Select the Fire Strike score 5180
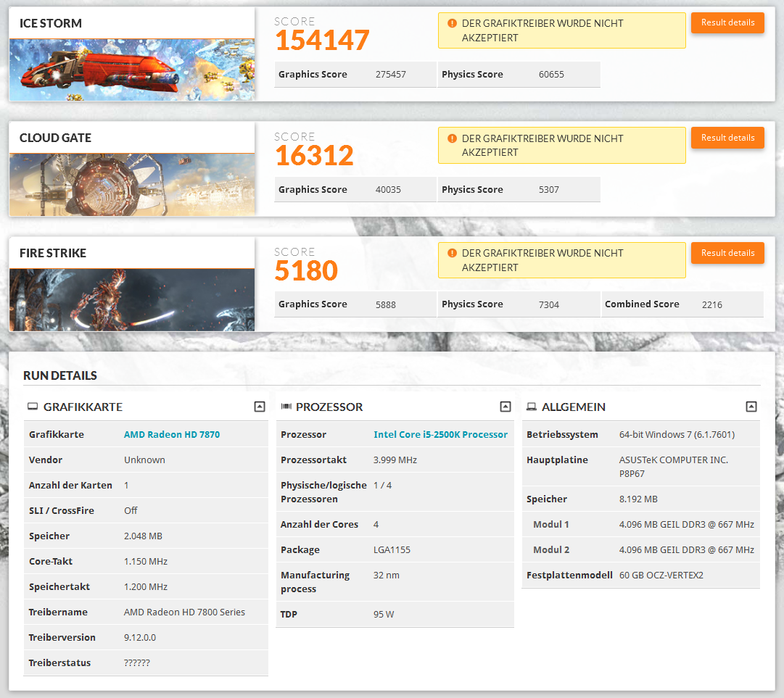The width and height of the screenshot is (784, 698). [x=307, y=270]
